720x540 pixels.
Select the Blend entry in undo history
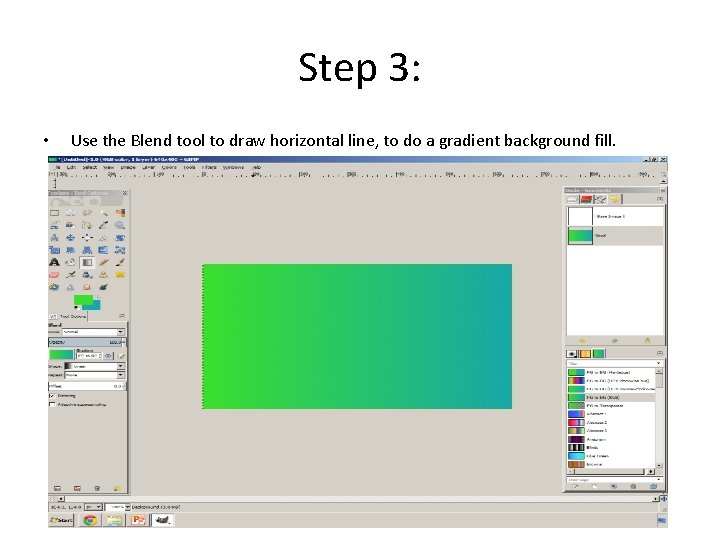(615, 236)
